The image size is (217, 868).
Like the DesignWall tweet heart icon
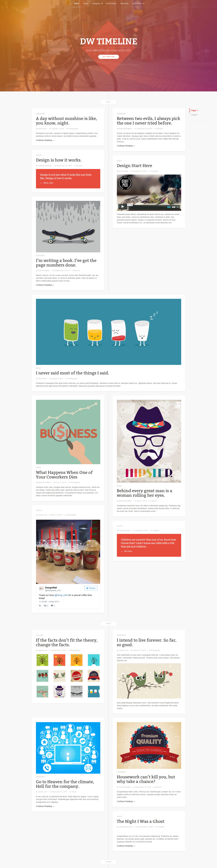click(x=52, y=605)
